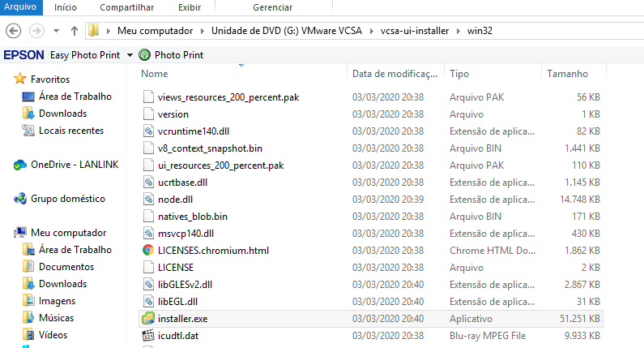
Task: Open Easy Photo Print dropdown arrow
Action: click(129, 55)
